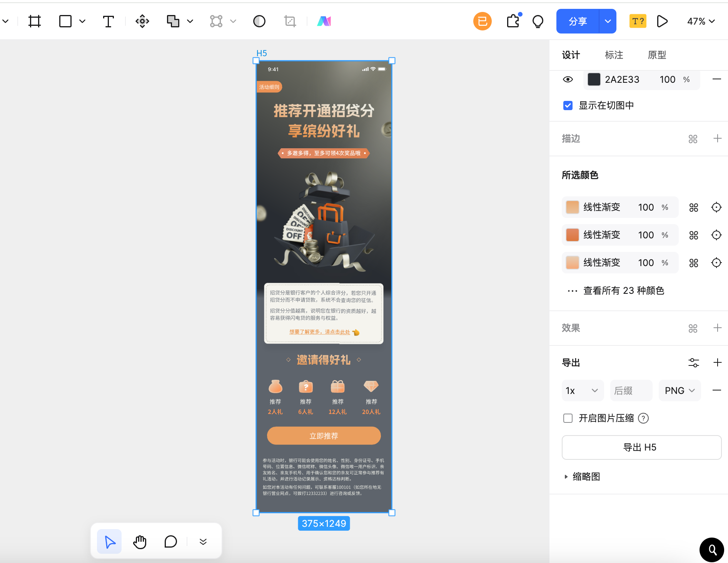Open style library for third 线性渐变
The image size is (728, 563).
pyautogui.click(x=694, y=263)
